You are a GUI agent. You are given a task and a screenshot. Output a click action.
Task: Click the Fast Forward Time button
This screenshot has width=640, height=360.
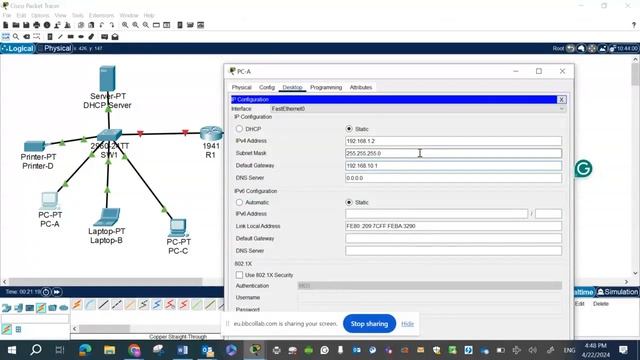coord(56,292)
